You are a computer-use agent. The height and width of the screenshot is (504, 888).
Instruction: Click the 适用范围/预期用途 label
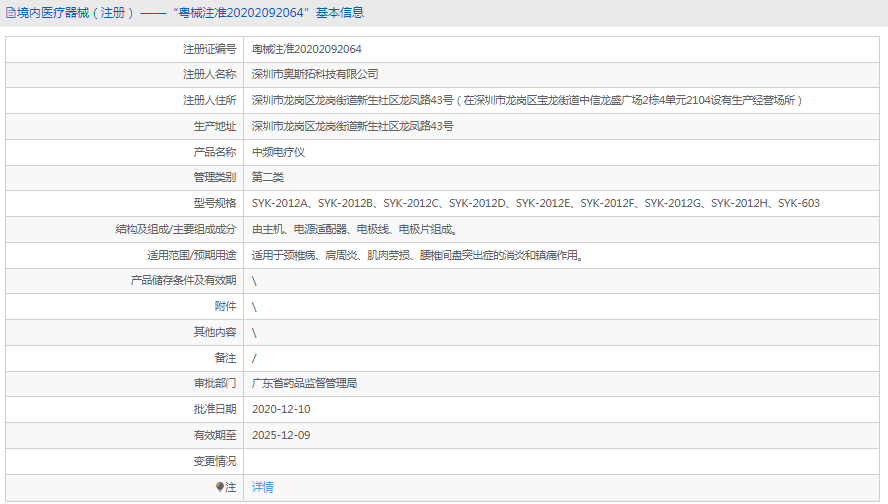click(x=191, y=255)
